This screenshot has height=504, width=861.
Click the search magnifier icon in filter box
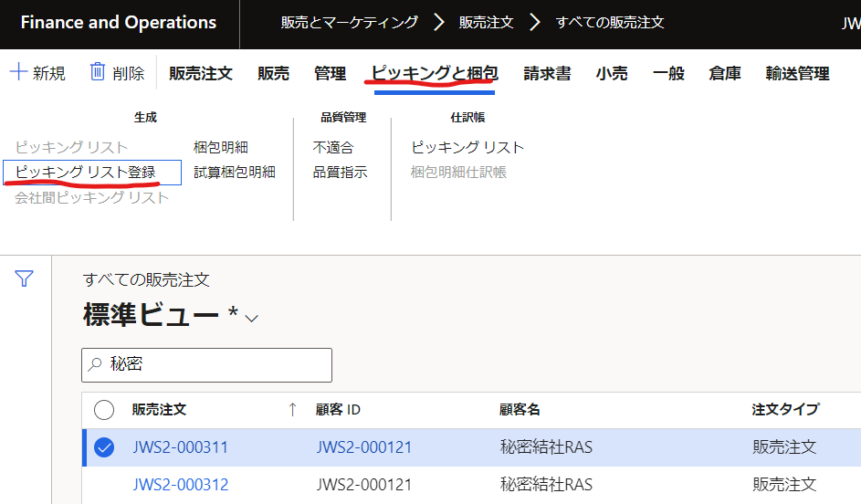pos(95,364)
